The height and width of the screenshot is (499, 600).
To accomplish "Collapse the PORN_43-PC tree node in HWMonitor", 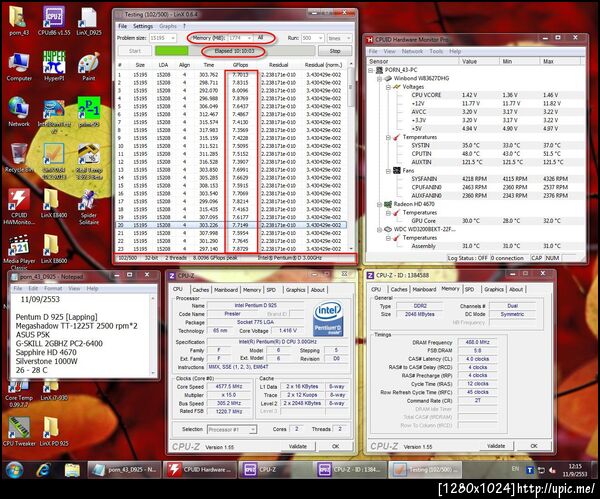I will coord(370,70).
